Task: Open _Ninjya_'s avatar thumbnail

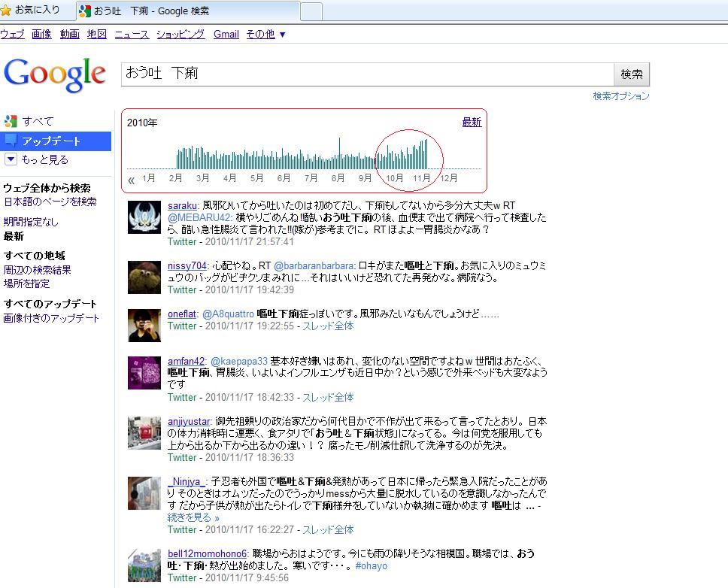Action: pyautogui.click(x=144, y=493)
